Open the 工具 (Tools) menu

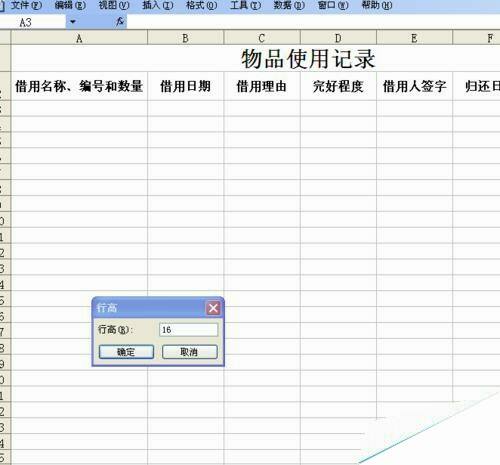[245, 5]
